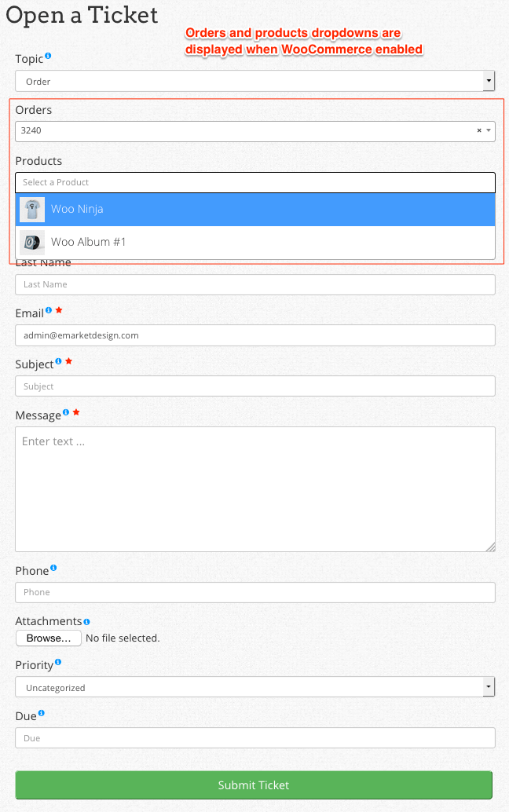The width and height of the screenshot is (509, 812).
Task: Click the Attachments info icon
Action: tap(86, 622)
